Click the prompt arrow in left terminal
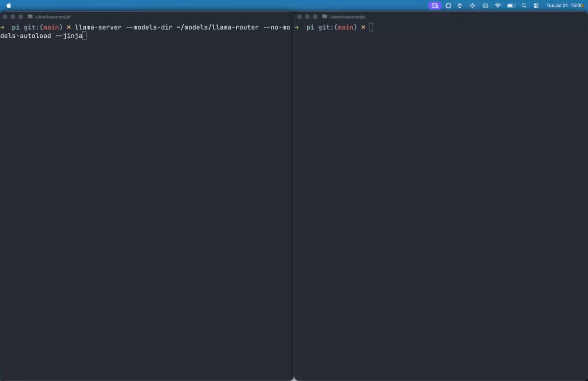Screen dimensions: 588x381 click(2, 27)
